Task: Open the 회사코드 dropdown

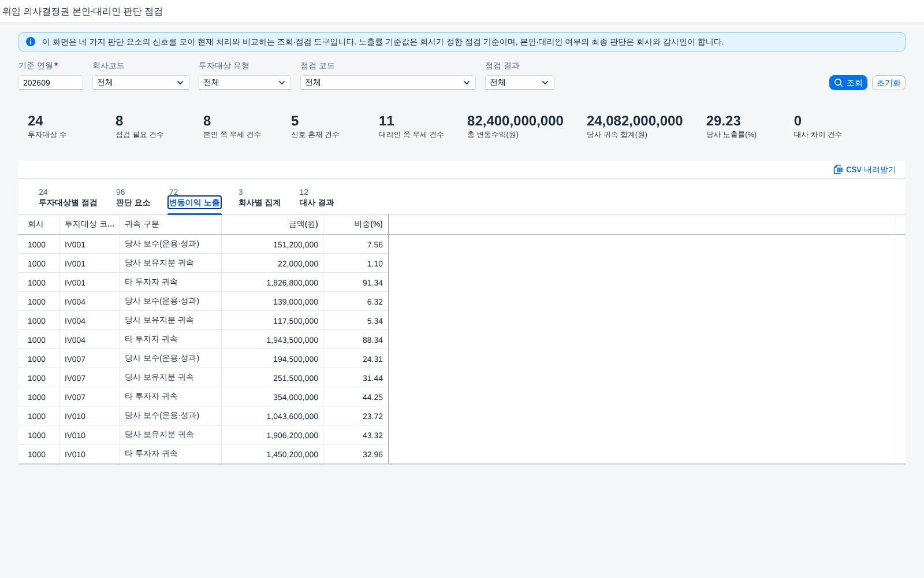Action: (x=141, y=83)
